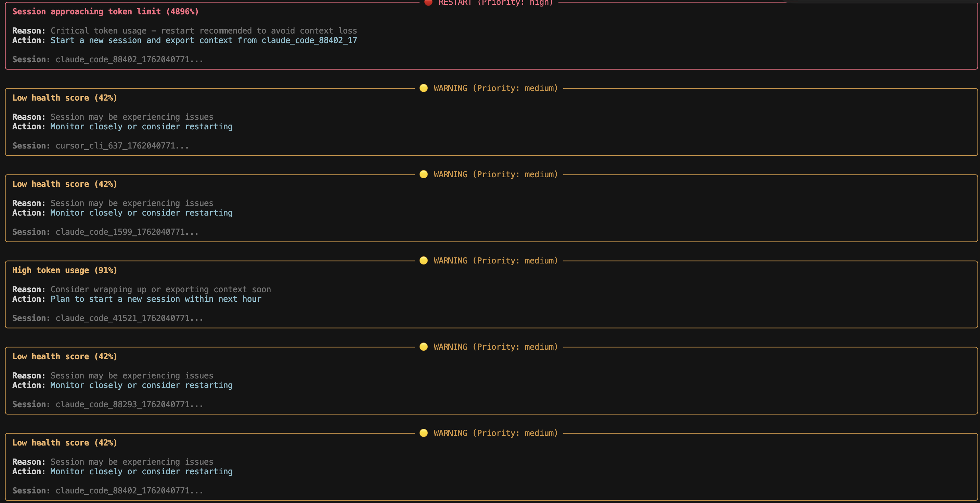Click yellow warning dot on bottom warning panel

423,433
